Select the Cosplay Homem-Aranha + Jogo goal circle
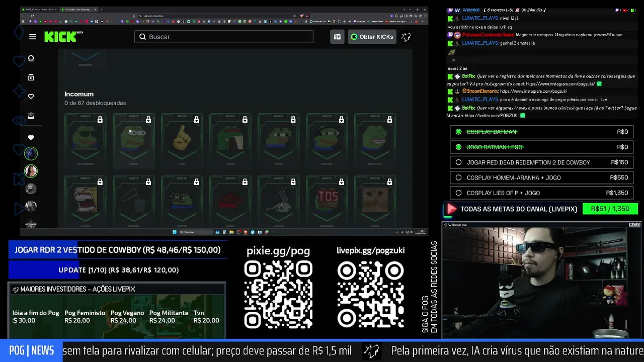This screenshot has height=362, width=644. (458, 177)
